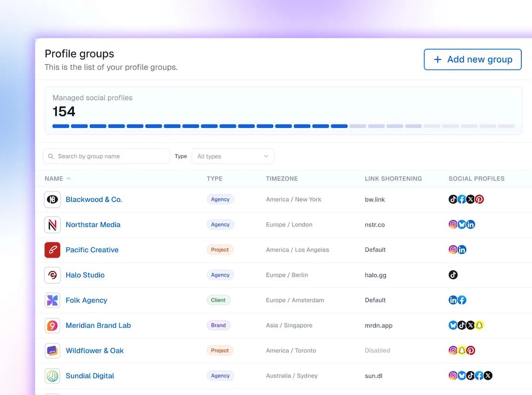The image size is (532, 395).
Task: Open the Folk Agency group link
Action: click(87, 301)
